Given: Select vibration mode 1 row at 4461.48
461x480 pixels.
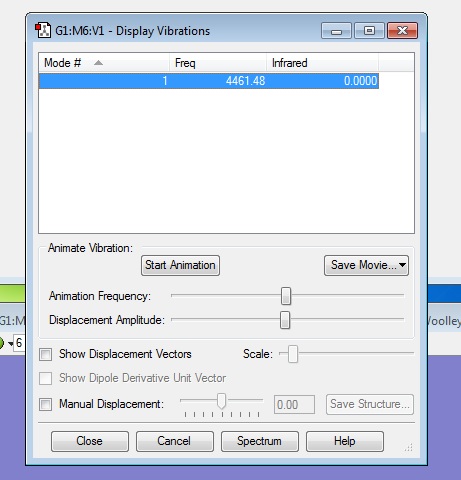Looking at the screenshot, I should 209,81.
